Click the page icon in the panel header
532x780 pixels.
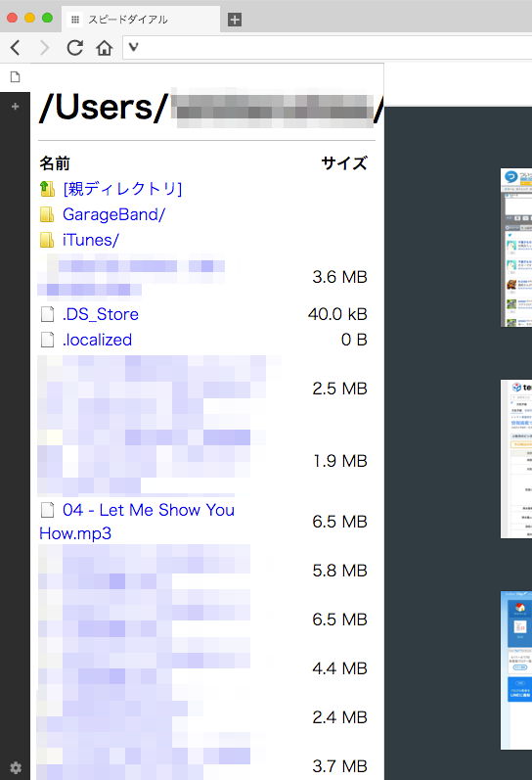coord(16,76)
